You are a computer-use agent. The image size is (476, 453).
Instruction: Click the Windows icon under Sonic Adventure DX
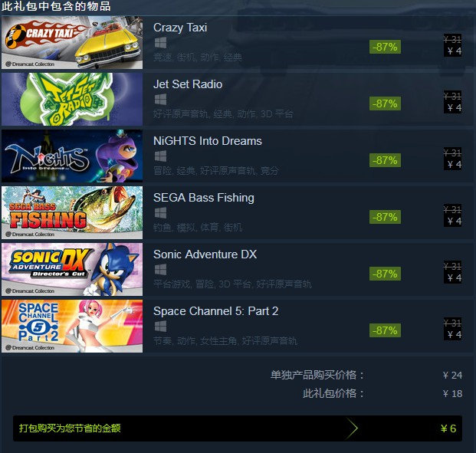160,270
